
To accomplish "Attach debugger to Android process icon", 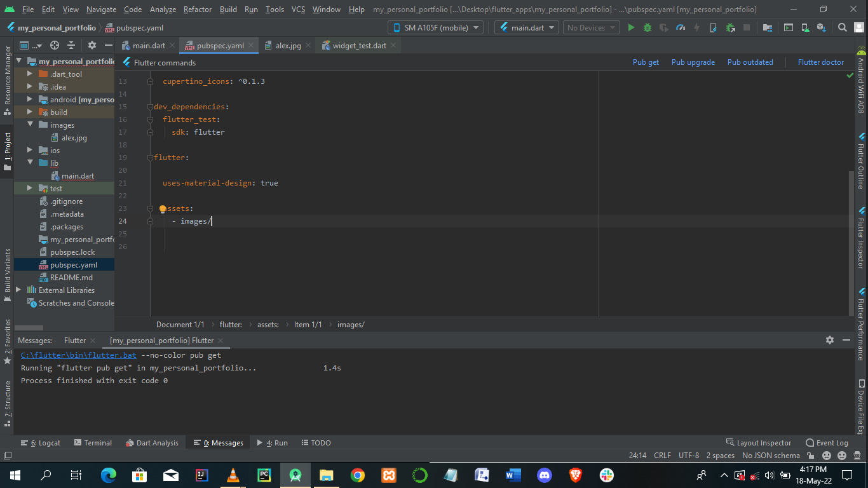I will click(730, 28).
